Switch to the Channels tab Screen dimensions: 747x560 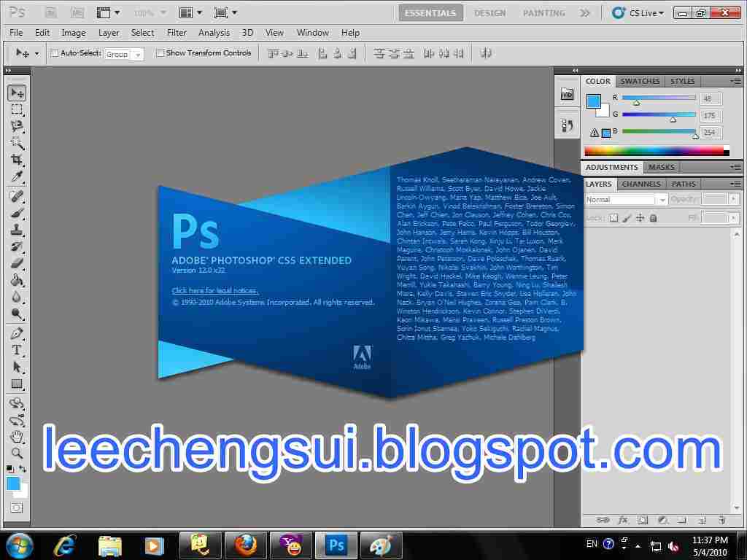[x=641, y=184]
